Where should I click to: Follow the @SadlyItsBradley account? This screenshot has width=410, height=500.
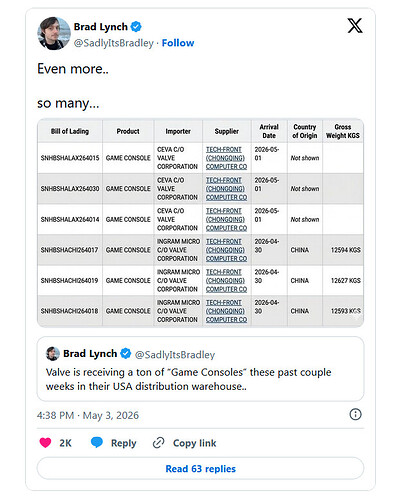click(178, 43)
